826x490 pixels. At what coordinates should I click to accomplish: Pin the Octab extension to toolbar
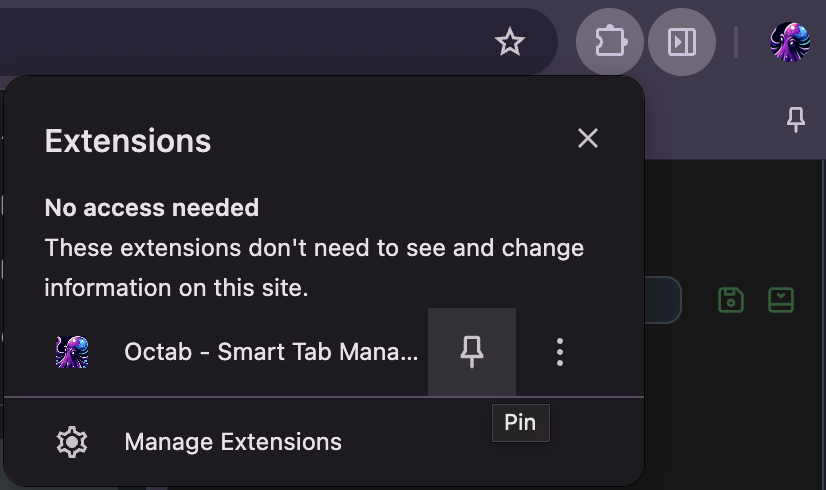472,352
